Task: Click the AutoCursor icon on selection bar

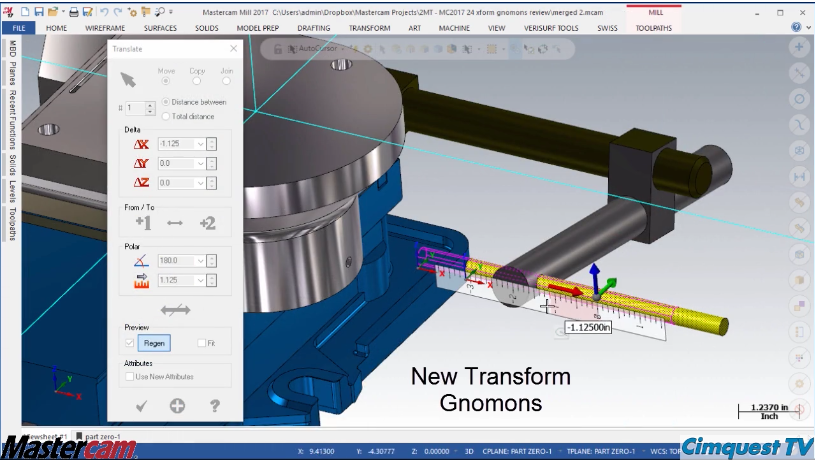Action: point(292,49)
